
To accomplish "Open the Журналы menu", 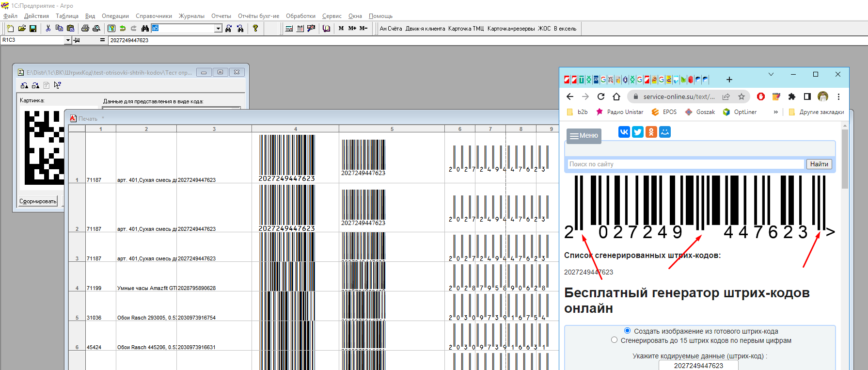I will [191, 16].
